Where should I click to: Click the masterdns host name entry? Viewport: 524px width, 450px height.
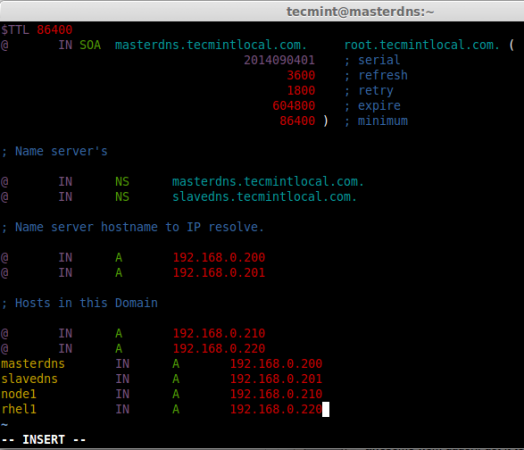33,363
